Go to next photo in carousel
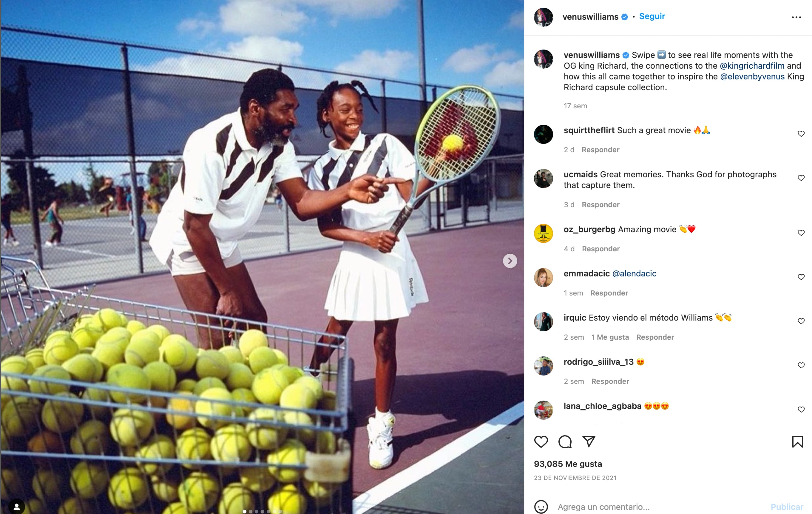 click(510, 261)
